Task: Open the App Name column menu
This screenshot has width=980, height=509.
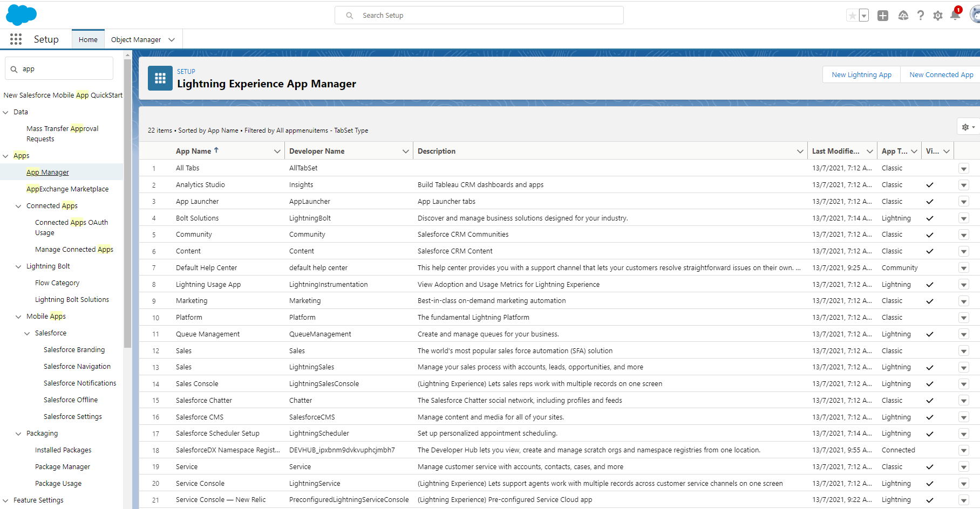Action: click(x=277, y=152)
